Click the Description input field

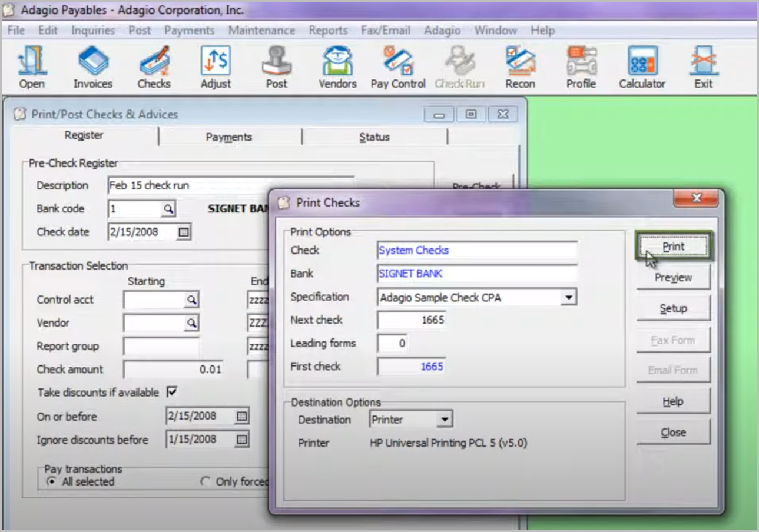pos(231,185)
